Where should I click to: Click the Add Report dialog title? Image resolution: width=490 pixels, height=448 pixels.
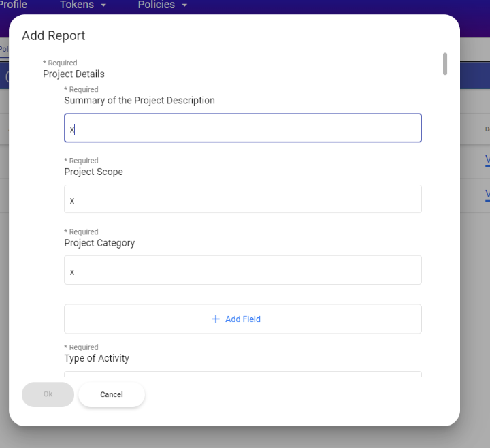point(54,36)
